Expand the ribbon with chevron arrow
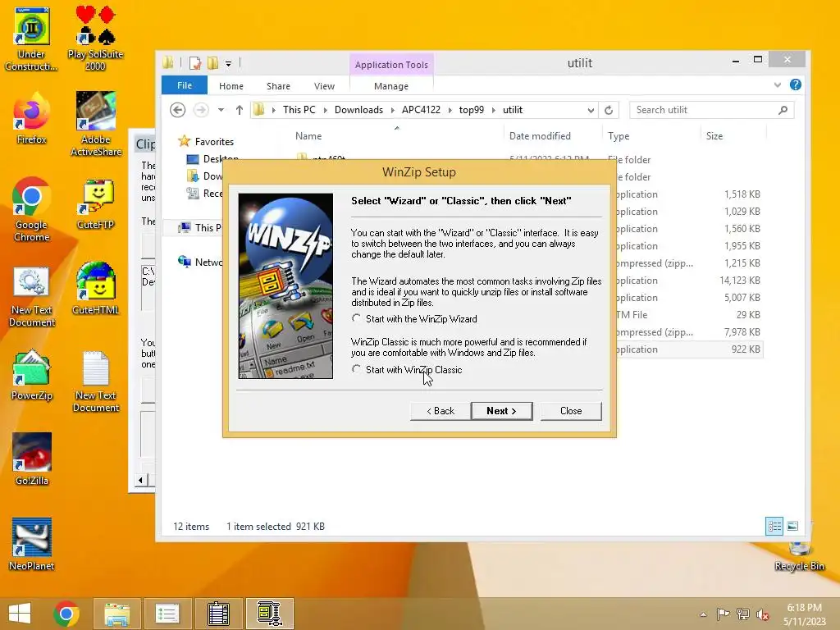This screenshot has height=630, width=840. [x=778, y=84]
